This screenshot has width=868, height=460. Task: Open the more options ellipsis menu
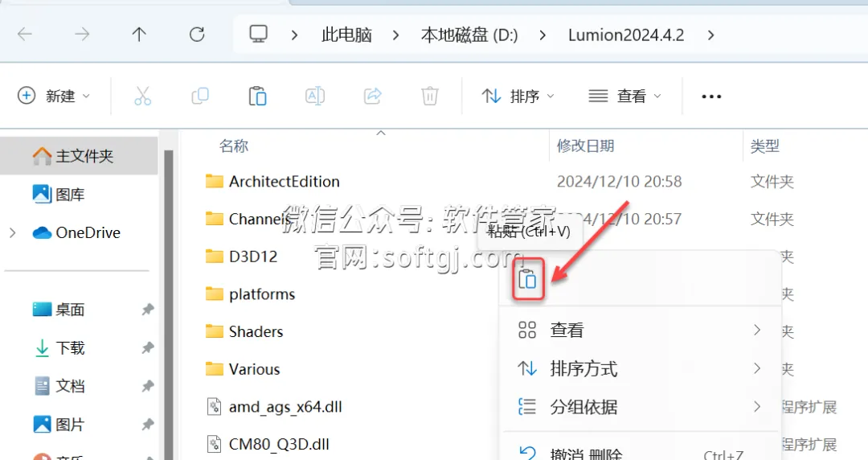click(x=711, y=97)
